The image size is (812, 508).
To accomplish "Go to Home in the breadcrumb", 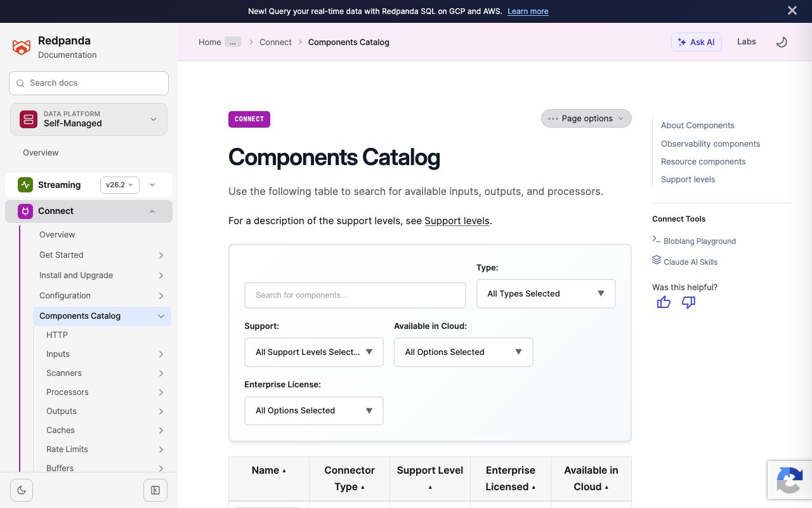I will click(210, 42).
